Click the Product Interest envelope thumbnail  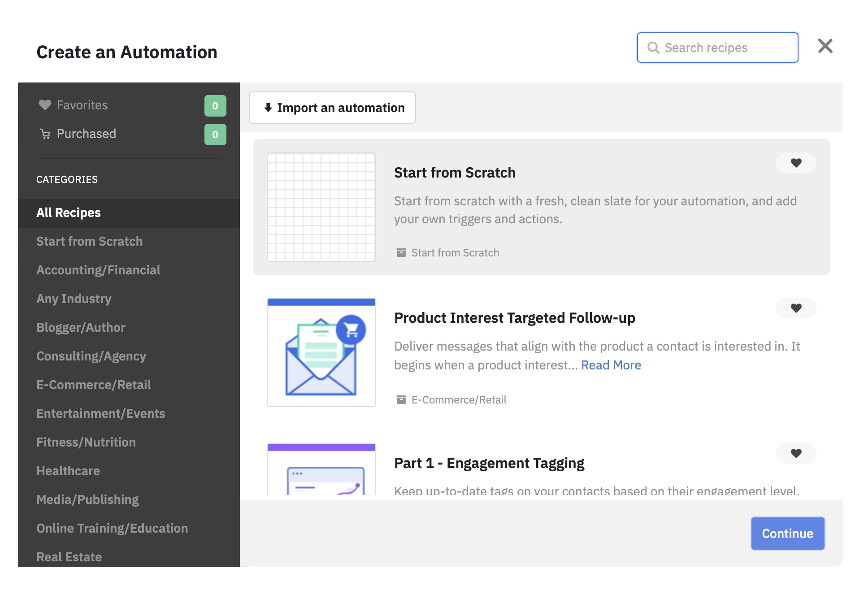321,352
